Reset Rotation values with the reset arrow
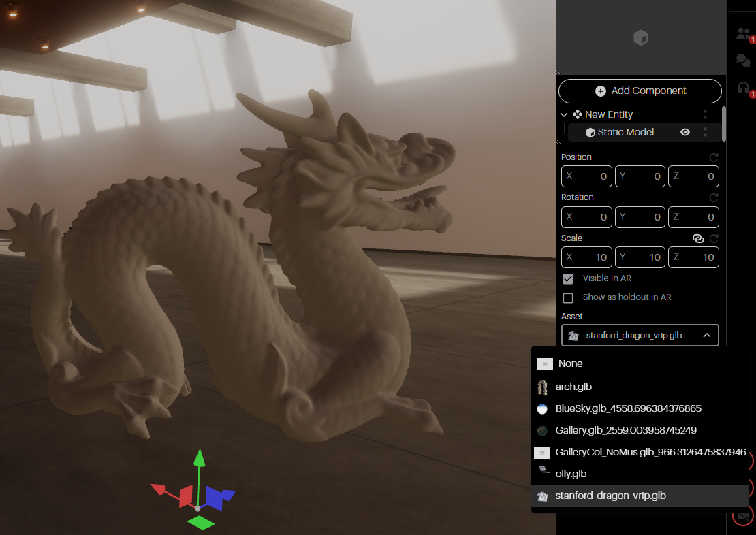 click(714, 197)
